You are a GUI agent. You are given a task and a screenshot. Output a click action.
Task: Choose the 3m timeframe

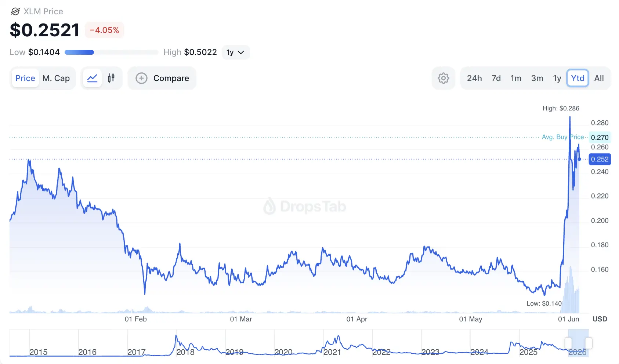[x=537, y=78]
